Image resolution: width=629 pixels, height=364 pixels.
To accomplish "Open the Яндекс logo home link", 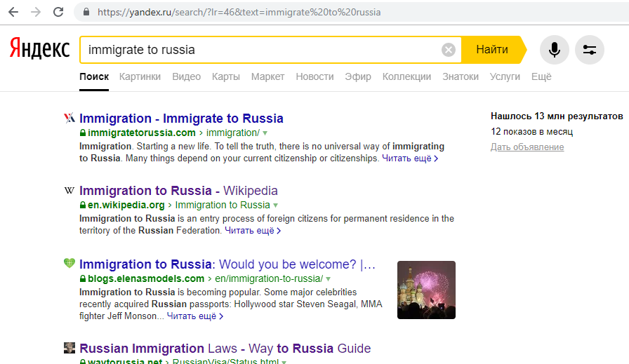I will pos(39,48).
